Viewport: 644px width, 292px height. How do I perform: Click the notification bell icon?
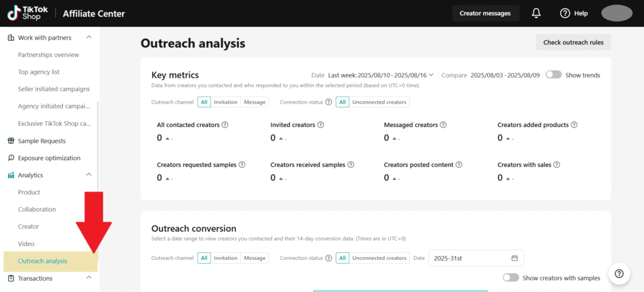click(x=536, y=13)
